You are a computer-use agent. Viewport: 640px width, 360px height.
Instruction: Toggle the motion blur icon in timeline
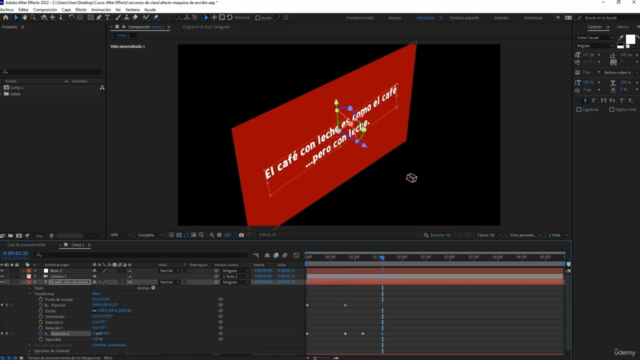(x=285, y=255)
